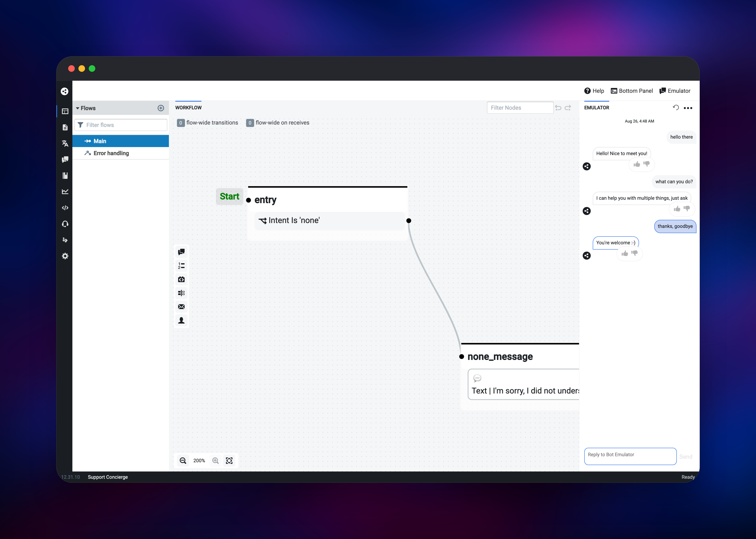Click the Support Concierge bot name

point(108,477)
